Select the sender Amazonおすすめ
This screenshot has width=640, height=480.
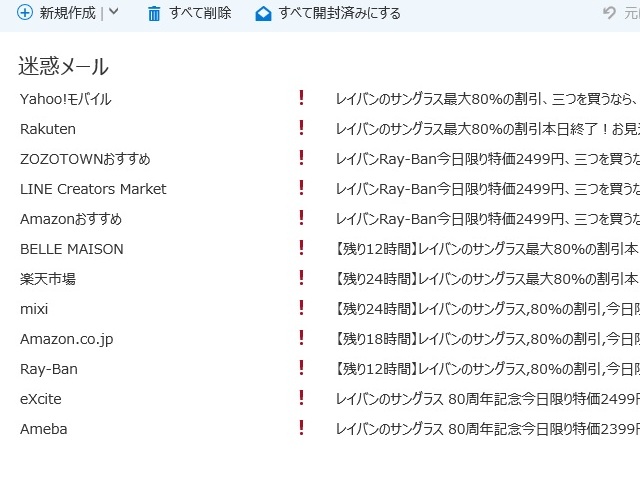[71, 219]
